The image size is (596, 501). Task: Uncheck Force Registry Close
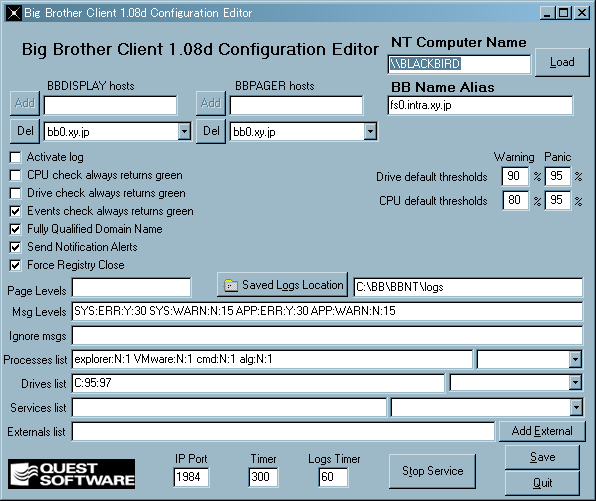16,265
